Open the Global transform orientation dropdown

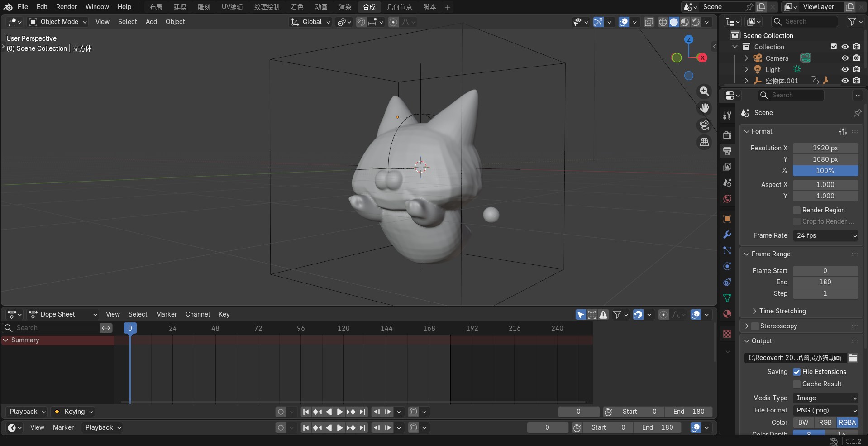pyautogui.click(x=310, y=22)
